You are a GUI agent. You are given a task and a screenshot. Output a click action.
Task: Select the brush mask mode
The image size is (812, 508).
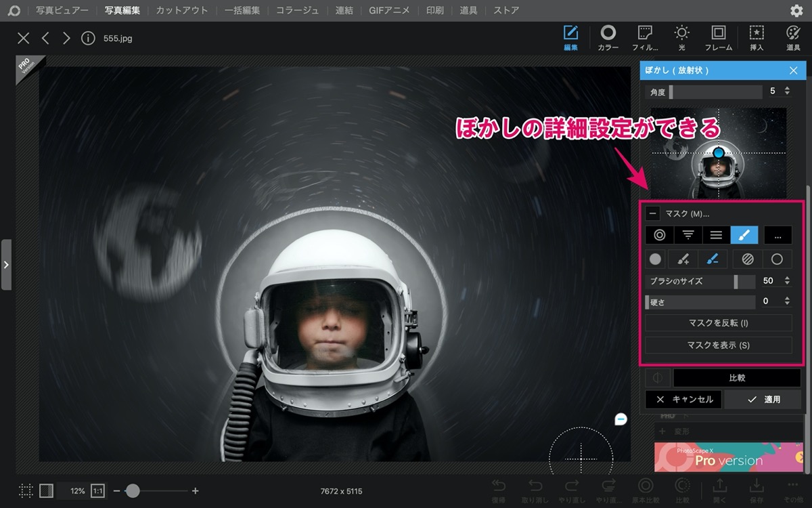pyautogui.click(x=744, y=235)
